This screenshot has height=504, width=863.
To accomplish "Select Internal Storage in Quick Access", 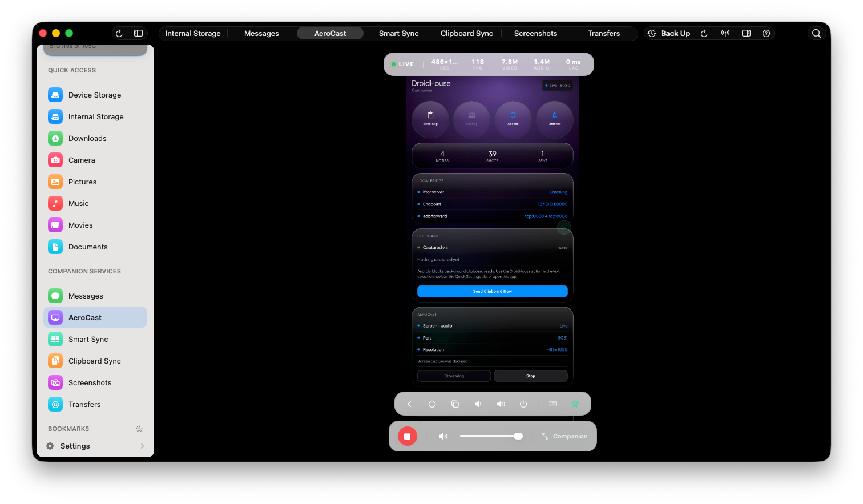I will coord(95,117).
